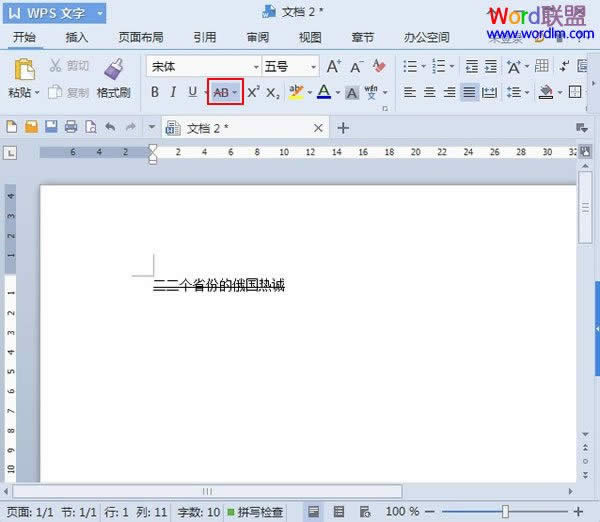The image size is (600, 522).
Task: Expand the highlight color dropdown arrow
Action: [310, 92]
